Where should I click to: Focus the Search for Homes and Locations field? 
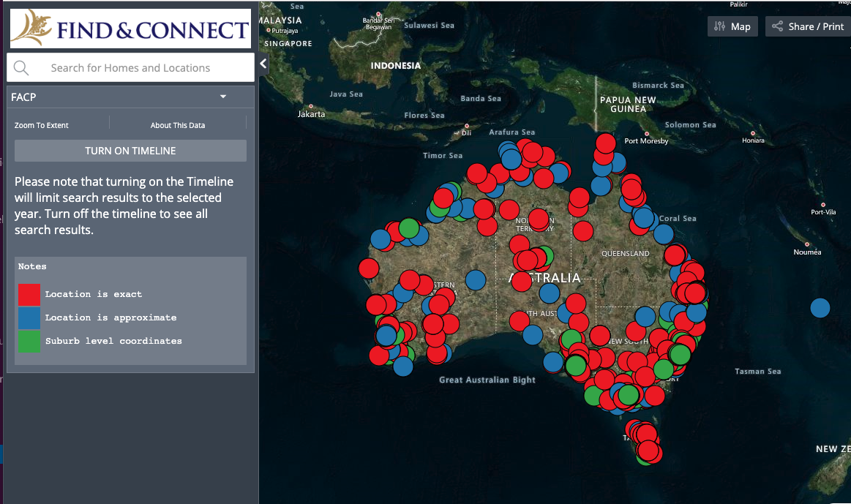click(139, 68)
